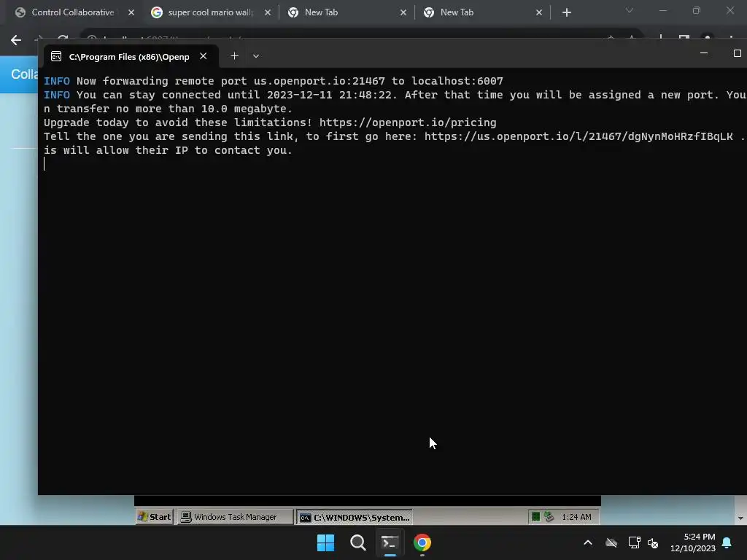Viewport: 747px width, 560px height.
Task: Switch to super cool mario wallpaper tab
Action: point(211,12)
